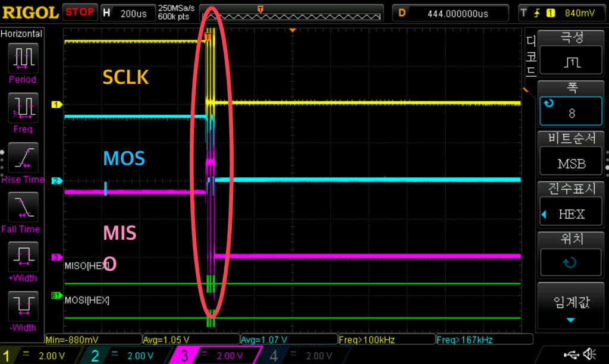
Task: Select the channel 3 2.00 V tab
Action: (x=215, y=356)
